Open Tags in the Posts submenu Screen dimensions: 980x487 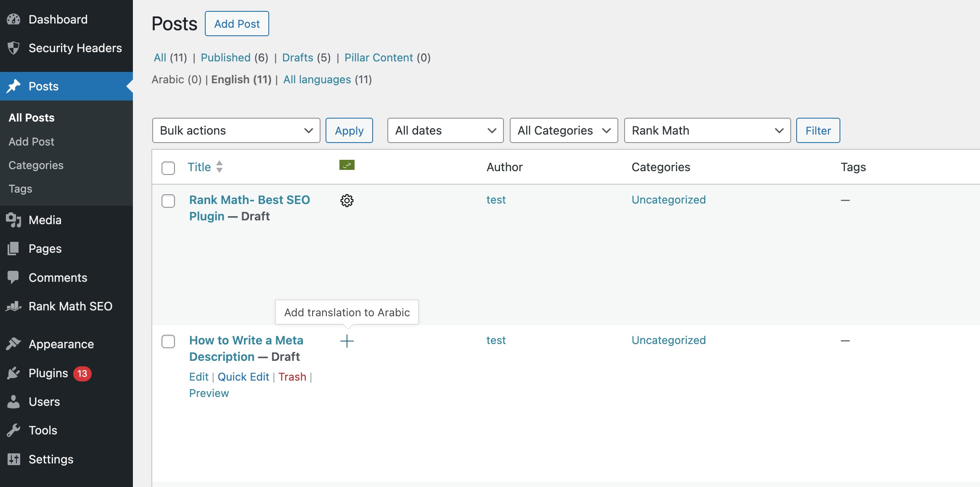click(x=21, y=189)
